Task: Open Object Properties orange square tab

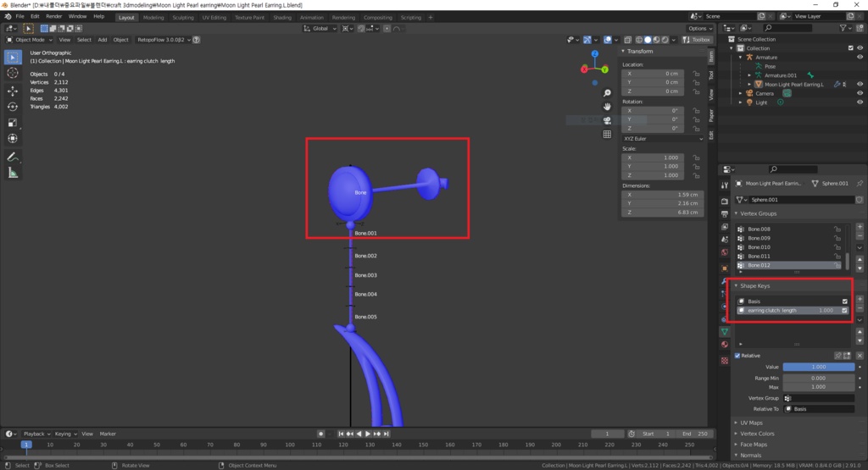Action: tap(725, 268)
